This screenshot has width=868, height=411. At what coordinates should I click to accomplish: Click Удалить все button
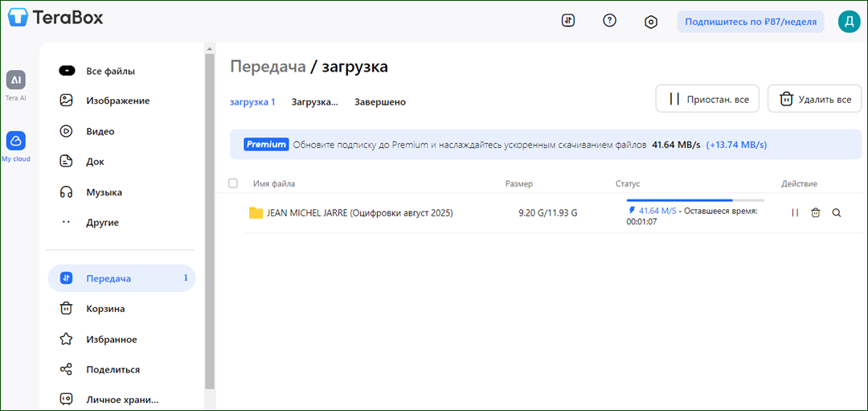click(814, 99)
